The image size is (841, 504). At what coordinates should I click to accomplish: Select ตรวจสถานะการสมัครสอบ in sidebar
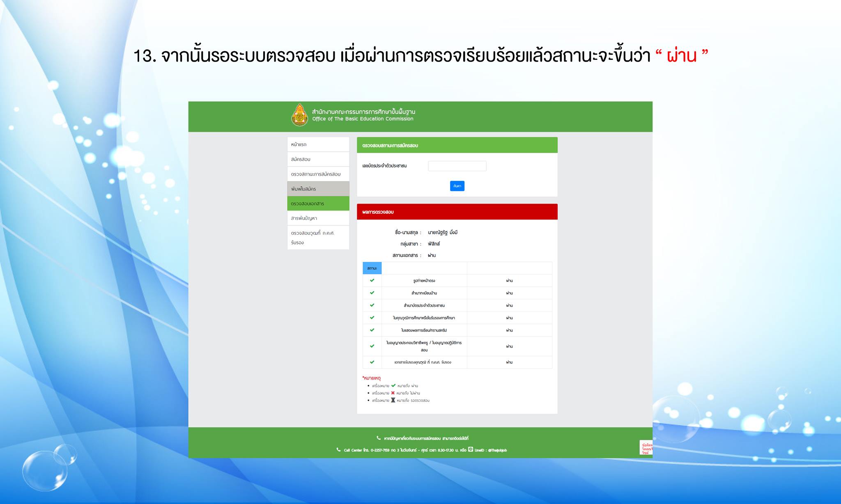point(318,174)
